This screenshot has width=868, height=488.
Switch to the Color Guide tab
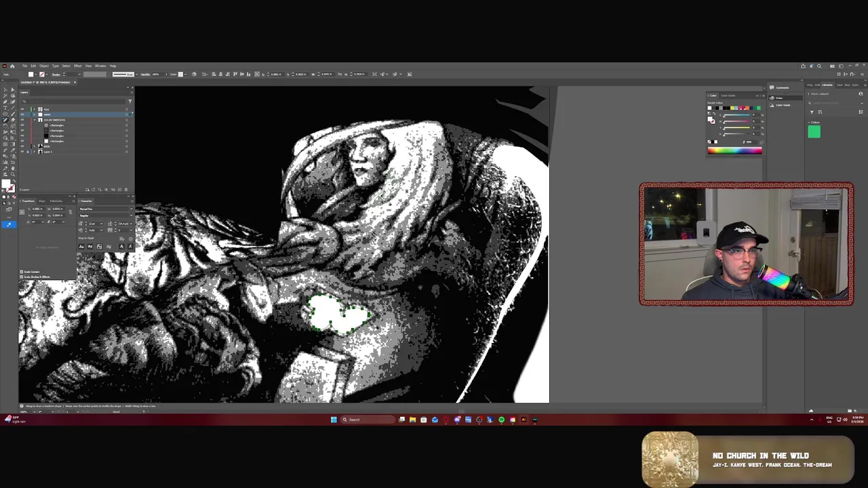click(728, 96)
